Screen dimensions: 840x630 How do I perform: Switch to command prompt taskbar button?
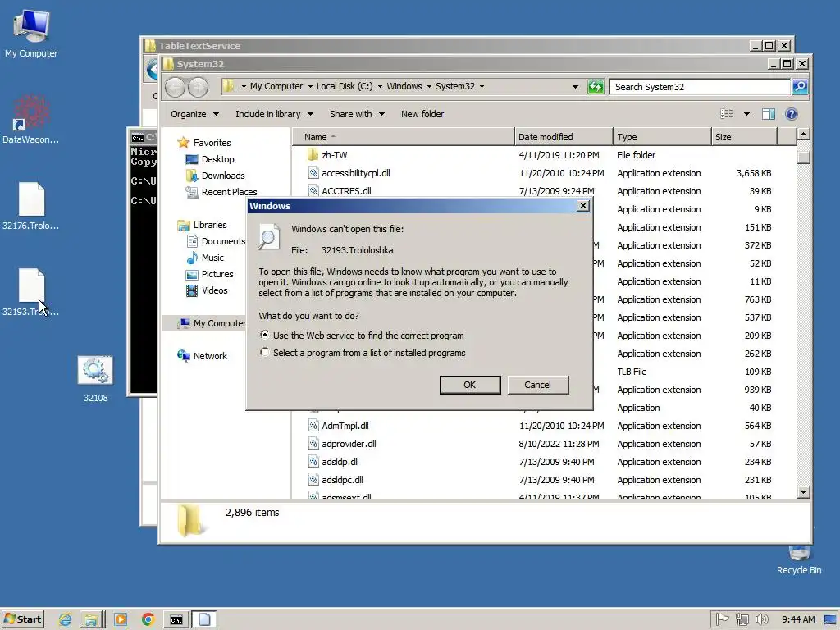pyautogui.click(x=176, y=619)
